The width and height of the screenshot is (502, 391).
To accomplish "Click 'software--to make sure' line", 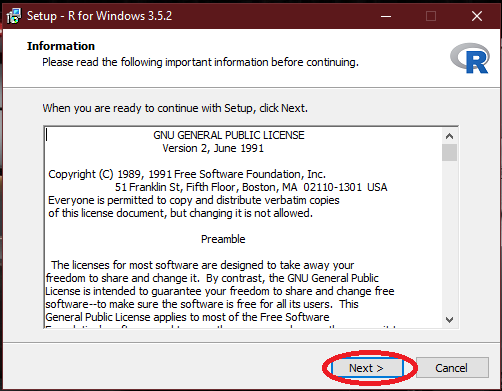I will point(202,304).
